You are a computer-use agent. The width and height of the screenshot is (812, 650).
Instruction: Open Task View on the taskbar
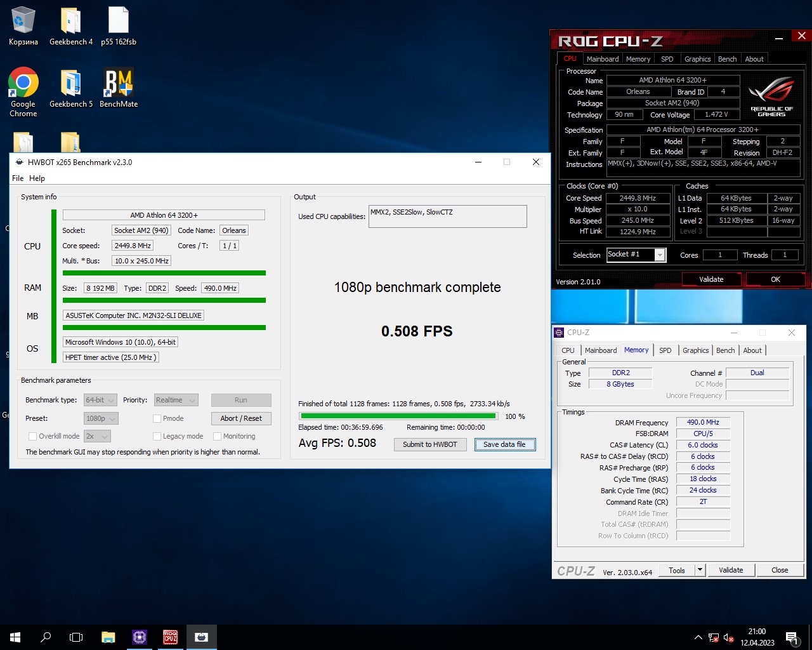[76, 637]
